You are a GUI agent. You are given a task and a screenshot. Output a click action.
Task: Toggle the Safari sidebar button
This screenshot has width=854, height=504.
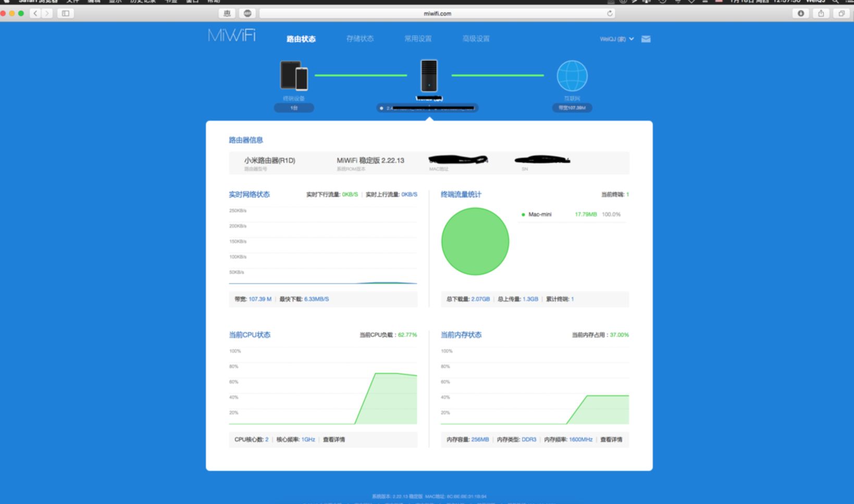[x=66, y=14]
